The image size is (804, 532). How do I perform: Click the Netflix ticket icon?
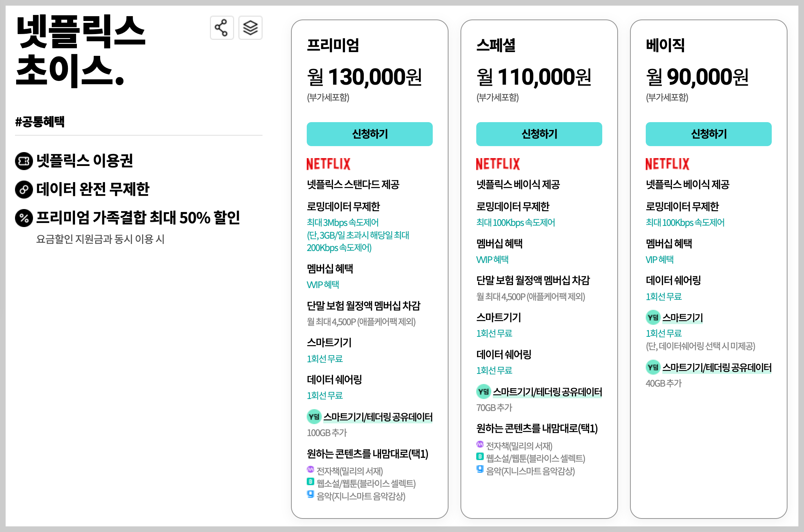click(24, 161)
